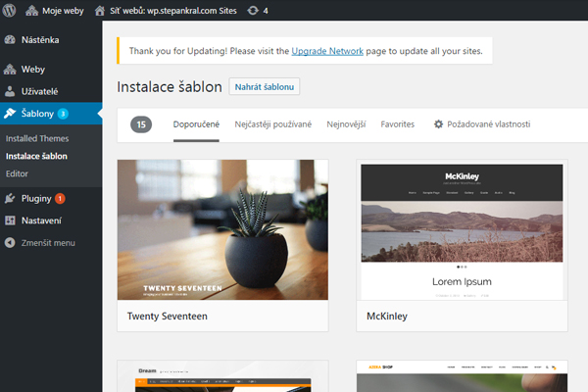Switch to the Nejnovější tab
Viewport: 588px width, 392px height.
tap(346, 124)
